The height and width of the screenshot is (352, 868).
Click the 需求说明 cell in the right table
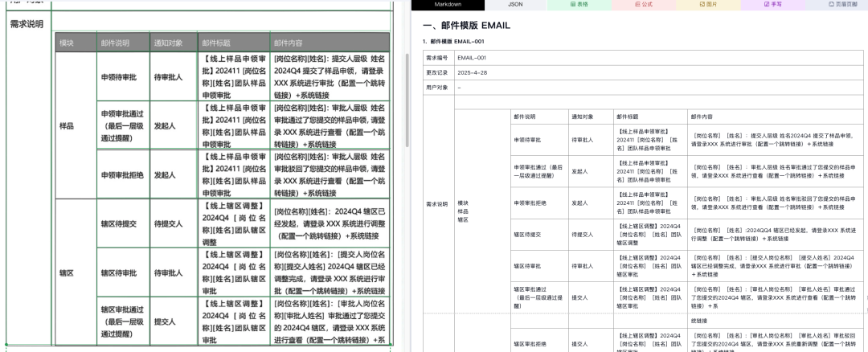pyautogui.click(x=439, y=204)
